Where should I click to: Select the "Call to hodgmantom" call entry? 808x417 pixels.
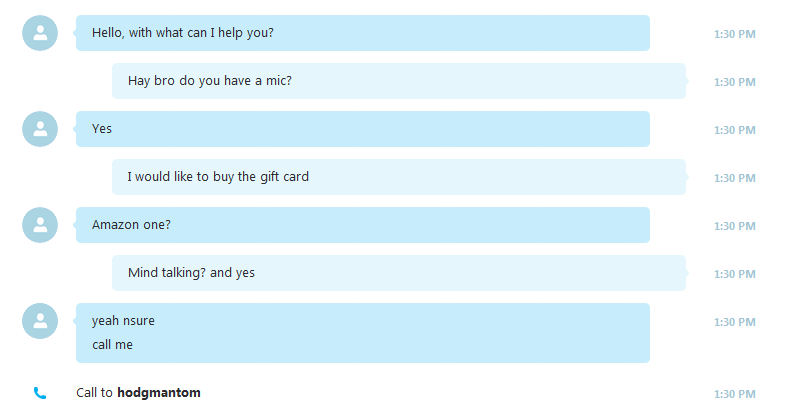pyautogui.click(x=138, y=393)
